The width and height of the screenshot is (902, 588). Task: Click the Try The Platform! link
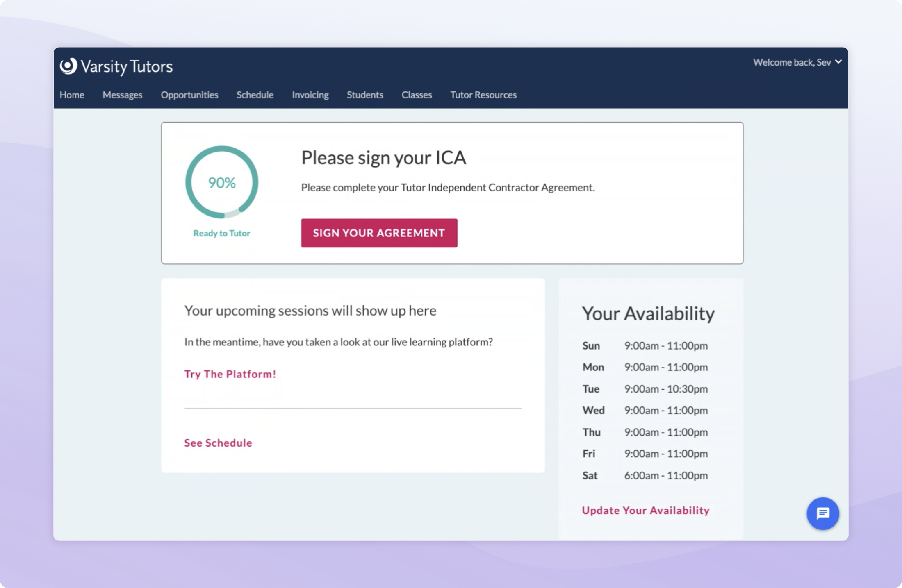(230, 374)
